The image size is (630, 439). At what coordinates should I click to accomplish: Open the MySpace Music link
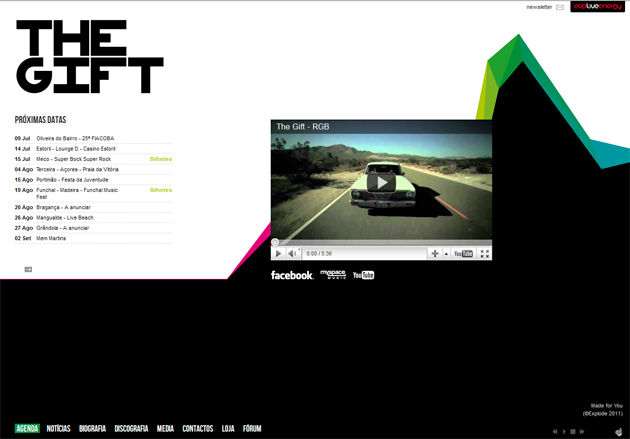[333, 275]
